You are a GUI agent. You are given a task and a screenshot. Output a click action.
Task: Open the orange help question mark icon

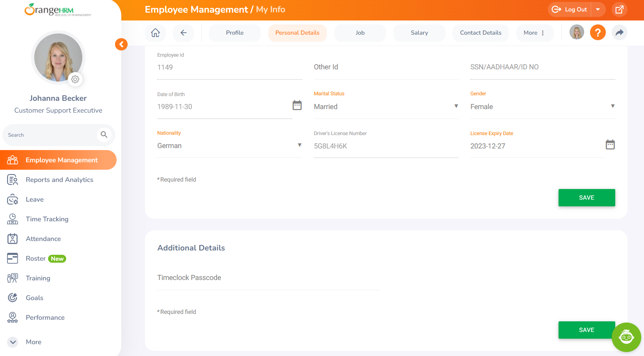click(598, 32)
